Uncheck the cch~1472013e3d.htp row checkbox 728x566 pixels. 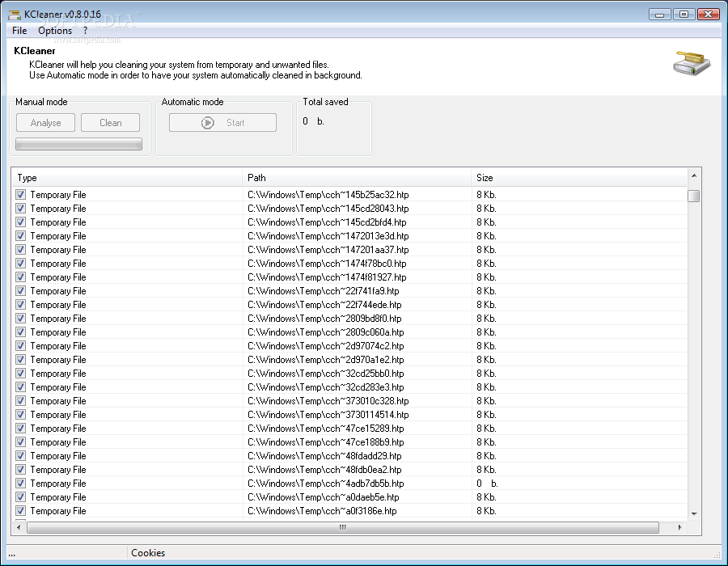point(20,235)
